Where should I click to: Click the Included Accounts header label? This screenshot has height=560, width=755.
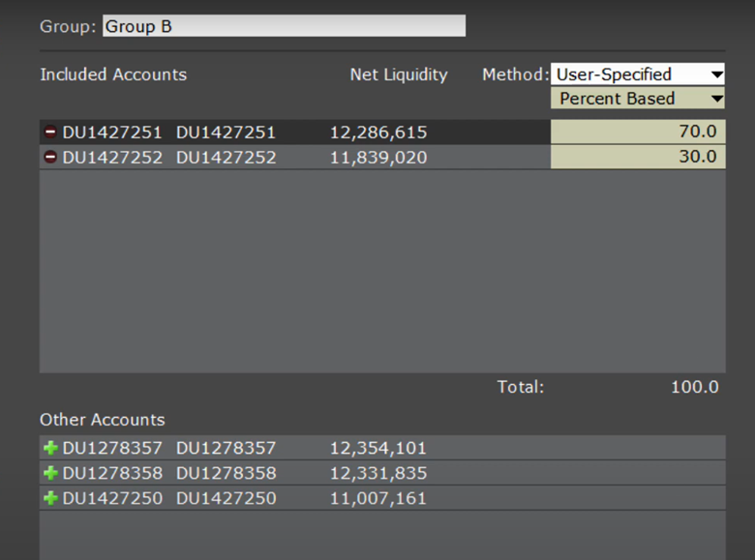[x=113, y=74]
